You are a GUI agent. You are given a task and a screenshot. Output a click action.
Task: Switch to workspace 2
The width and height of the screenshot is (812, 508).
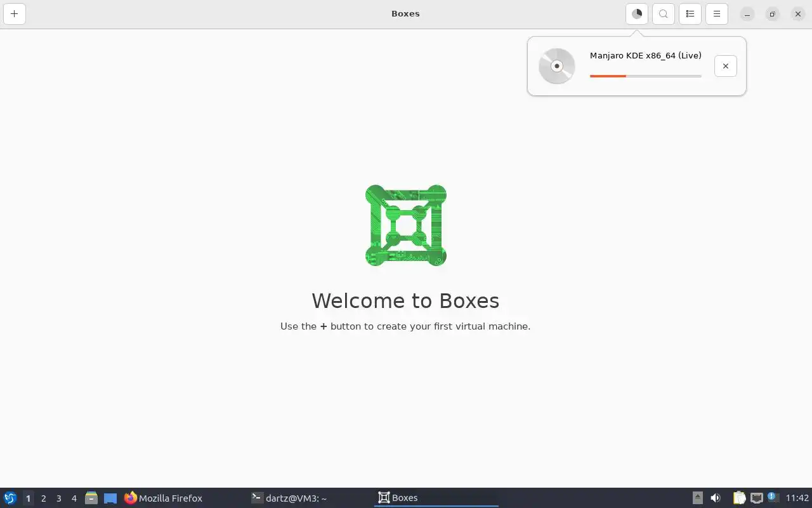click(43, 498)
